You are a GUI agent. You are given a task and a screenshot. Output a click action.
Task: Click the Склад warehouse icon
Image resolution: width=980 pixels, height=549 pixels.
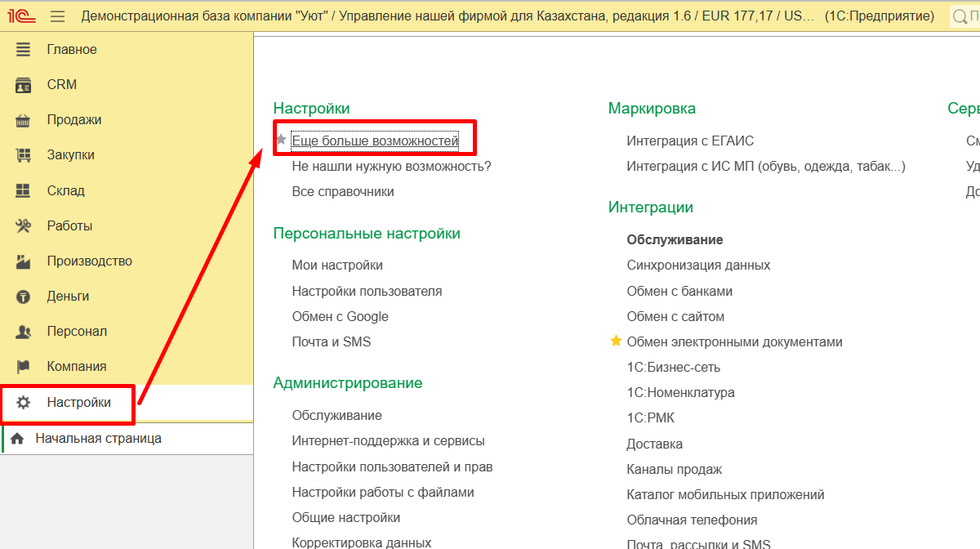pyautogui.click(x=23, y=191)
